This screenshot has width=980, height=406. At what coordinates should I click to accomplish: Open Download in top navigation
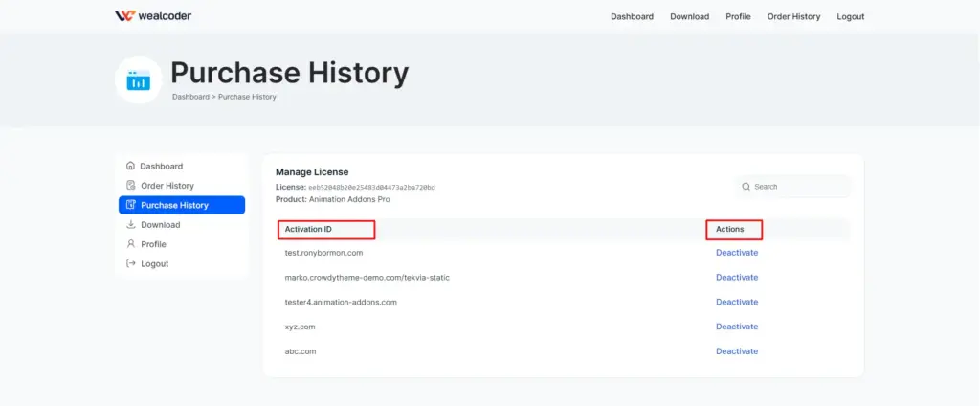pyautogui.click(x=689, y=16)
